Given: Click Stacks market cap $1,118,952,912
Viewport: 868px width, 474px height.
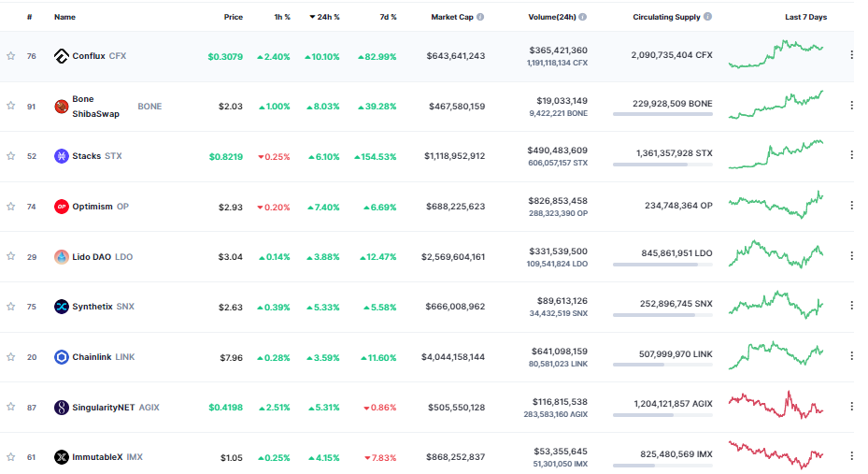Looking at the screenshot, I should tap(454, 156).
